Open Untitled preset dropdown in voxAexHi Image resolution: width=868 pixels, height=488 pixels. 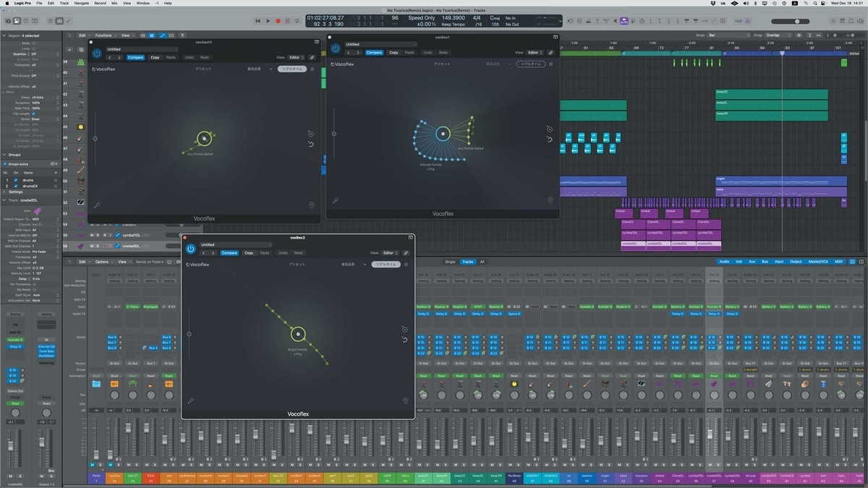point(142,49)
